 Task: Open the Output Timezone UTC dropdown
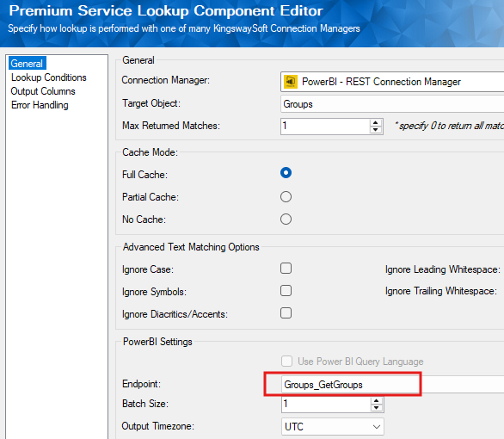coord(333,426)
